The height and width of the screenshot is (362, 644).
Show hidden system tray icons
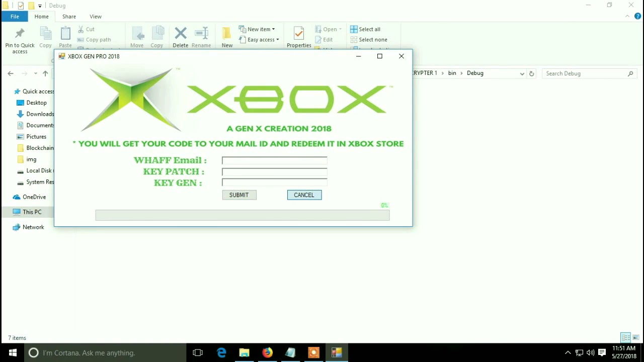[568, 352]
